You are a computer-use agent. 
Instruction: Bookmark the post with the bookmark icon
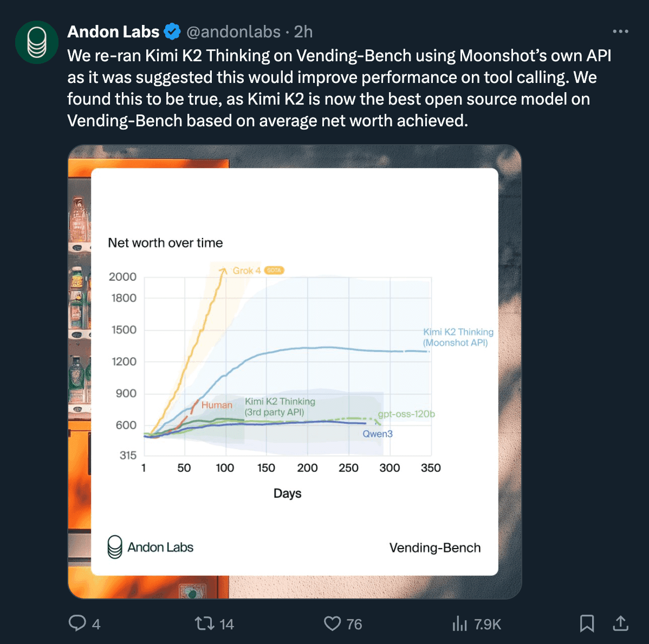click(588, 623)
